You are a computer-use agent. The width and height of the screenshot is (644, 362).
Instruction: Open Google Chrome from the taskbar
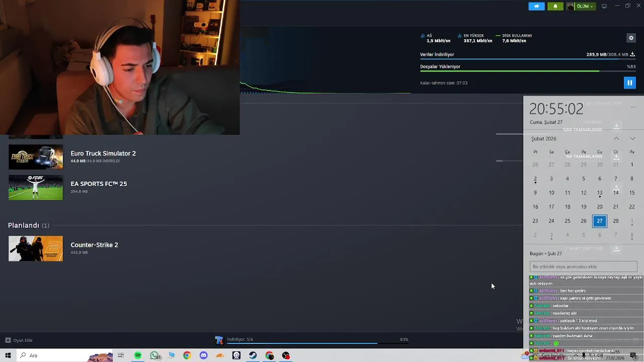(187, 355)
